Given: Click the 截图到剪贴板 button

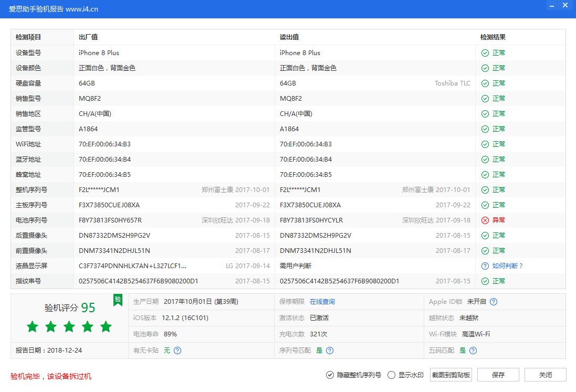Looking at the screenshot, I should pyautogui.click(x=450, y=375).
